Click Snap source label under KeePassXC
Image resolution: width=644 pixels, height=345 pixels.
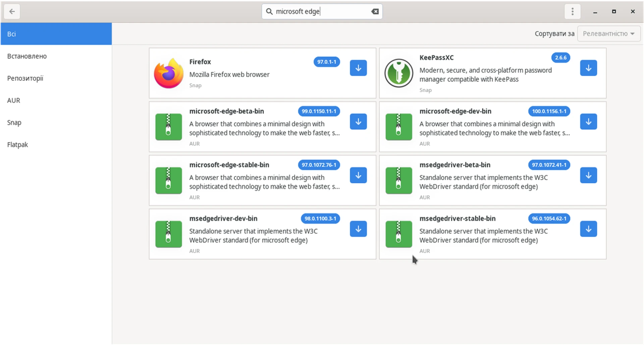click(425, 90)
